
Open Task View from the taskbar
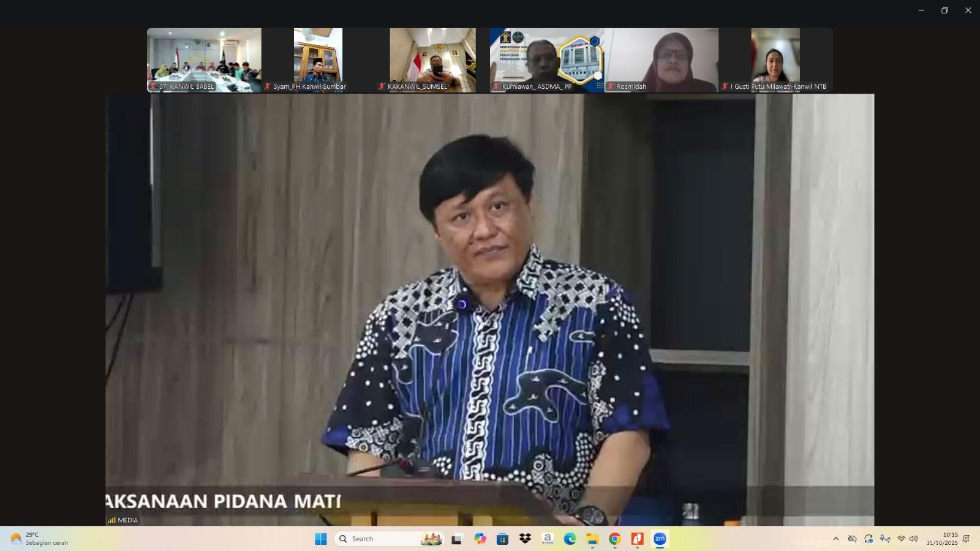[x=456, y=539]
